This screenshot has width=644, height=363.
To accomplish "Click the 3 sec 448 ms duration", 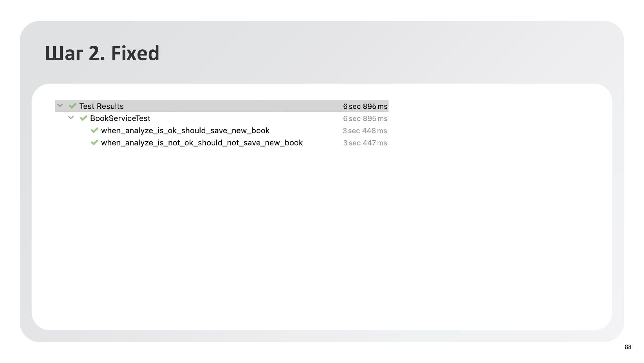I will pos(365,131).
